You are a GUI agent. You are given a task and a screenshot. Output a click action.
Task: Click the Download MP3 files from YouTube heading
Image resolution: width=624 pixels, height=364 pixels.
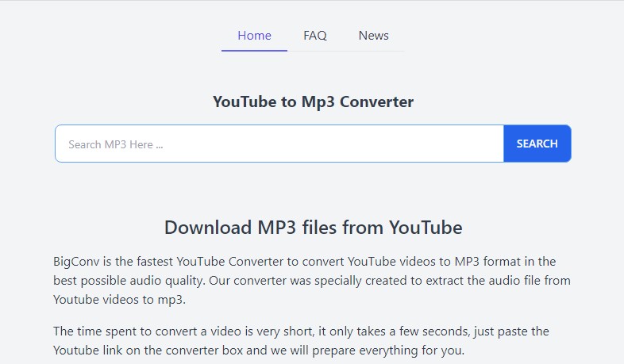click(x=314, y=228)
